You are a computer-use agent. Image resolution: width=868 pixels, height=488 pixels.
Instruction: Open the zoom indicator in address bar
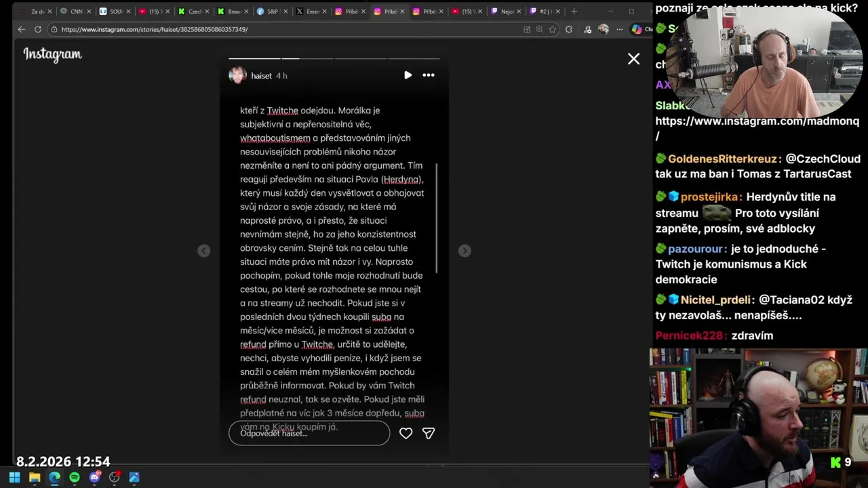click(x=539, y=29)
